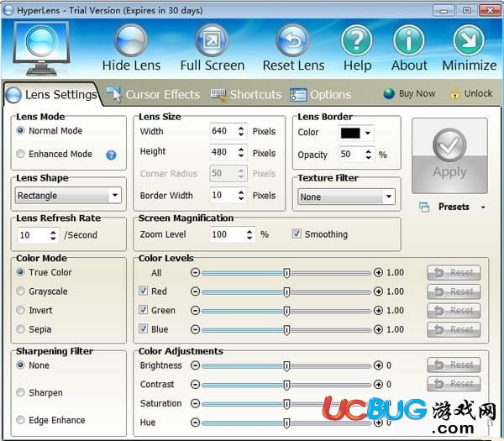
Task: Increase All color level with plus icon
Action: point(378,272)
